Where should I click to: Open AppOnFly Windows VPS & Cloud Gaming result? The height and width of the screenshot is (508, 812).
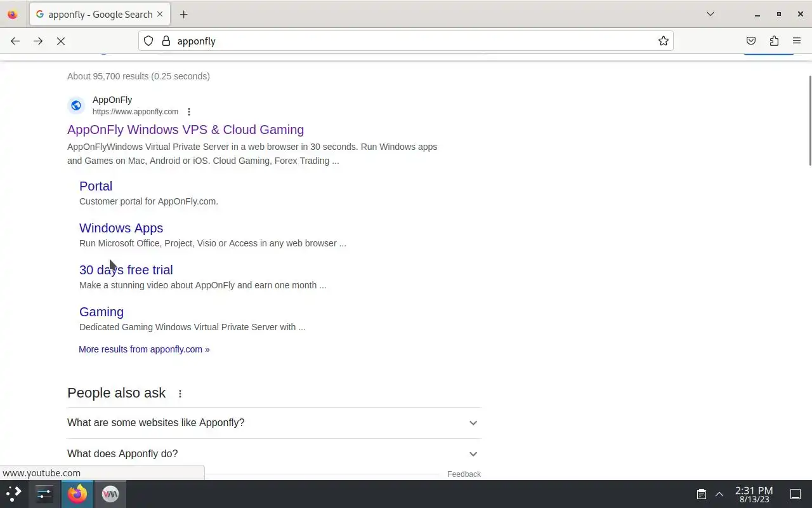coord(185,130)
